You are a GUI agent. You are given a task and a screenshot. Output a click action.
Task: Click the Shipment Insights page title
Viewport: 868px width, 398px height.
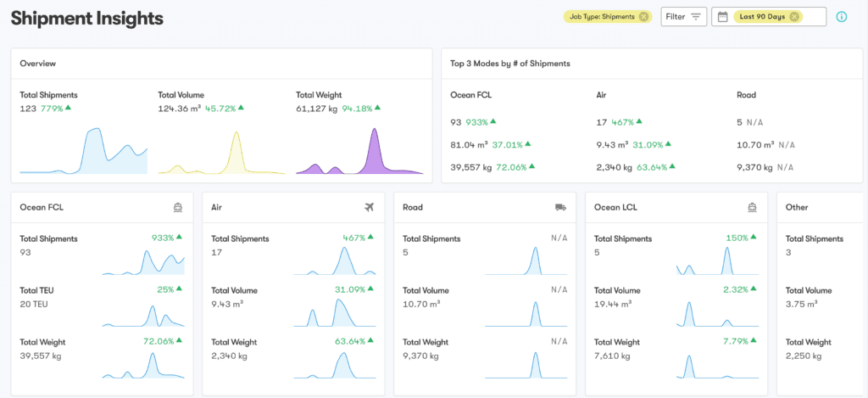(87, 19)
